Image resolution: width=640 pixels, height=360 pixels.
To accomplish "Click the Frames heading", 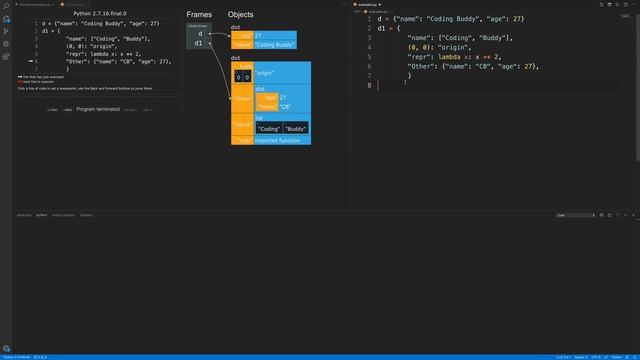I will (199, 15).
